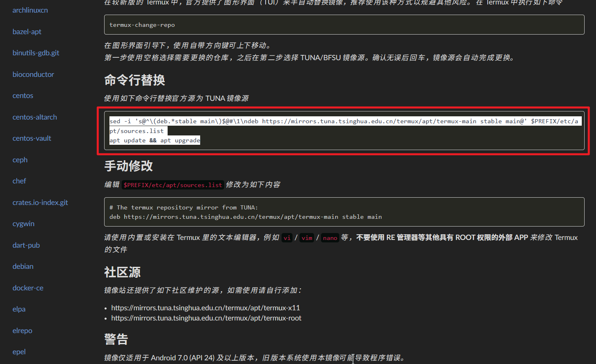Click the inline 'vim' code label

click(x=307, y=238)
